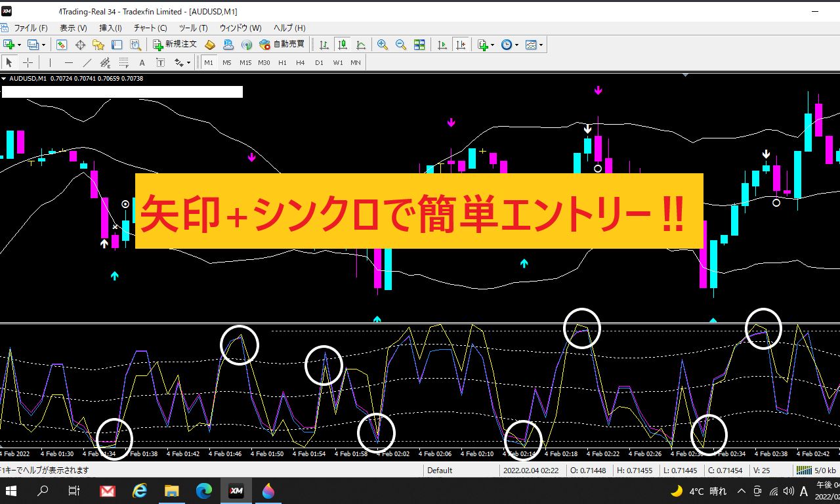Open Microsoft Edge from taskbar
The height and width of the screenshot is (504, 840).
(204, 491)
